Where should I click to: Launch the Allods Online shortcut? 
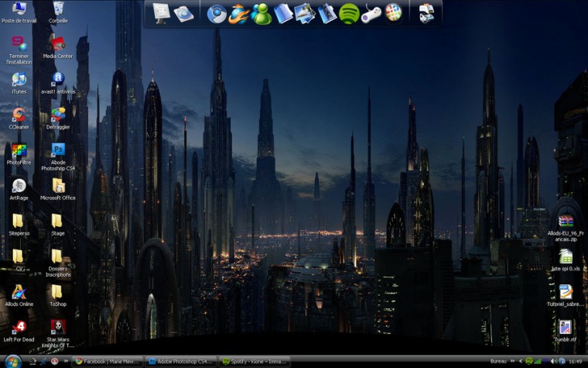19,295
